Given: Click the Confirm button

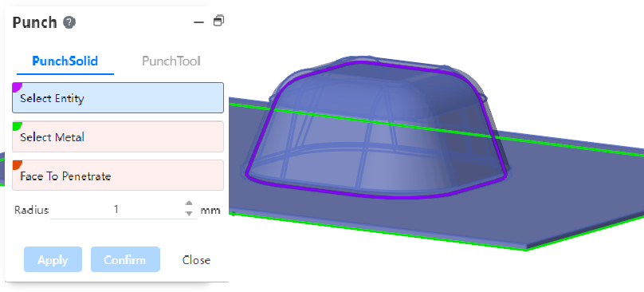Looking at the screenshot, I should pyautogui.click(x=125, y=259).
